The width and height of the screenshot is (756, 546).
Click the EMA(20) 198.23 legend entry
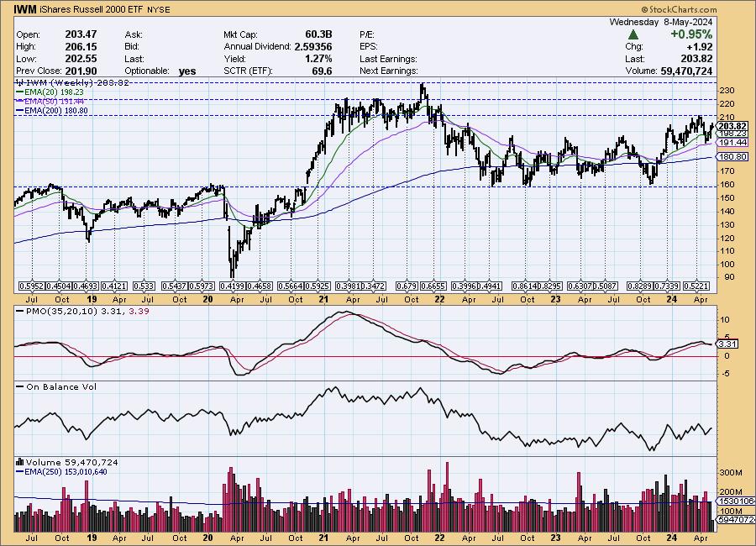pos(50,92)
